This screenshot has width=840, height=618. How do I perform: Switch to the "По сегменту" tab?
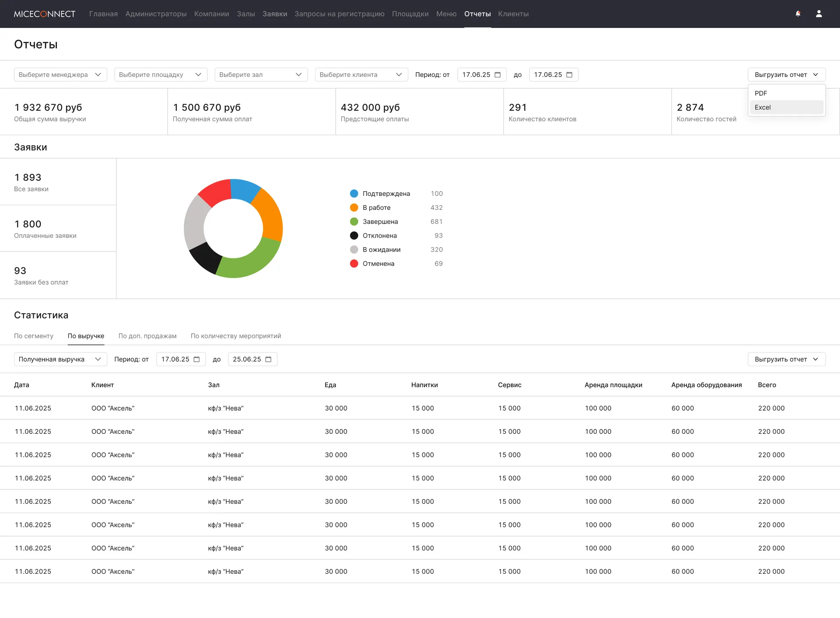pos(34,336)
